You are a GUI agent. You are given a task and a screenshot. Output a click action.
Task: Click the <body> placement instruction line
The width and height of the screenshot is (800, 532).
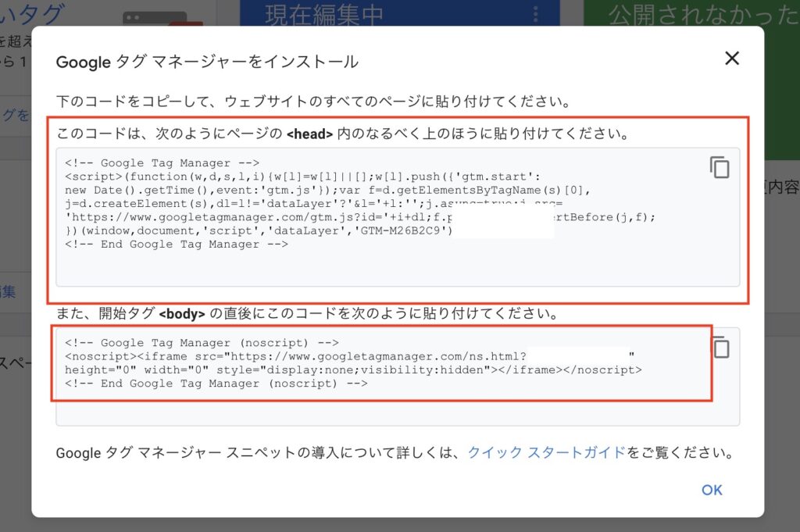click(x=307, y=313)
